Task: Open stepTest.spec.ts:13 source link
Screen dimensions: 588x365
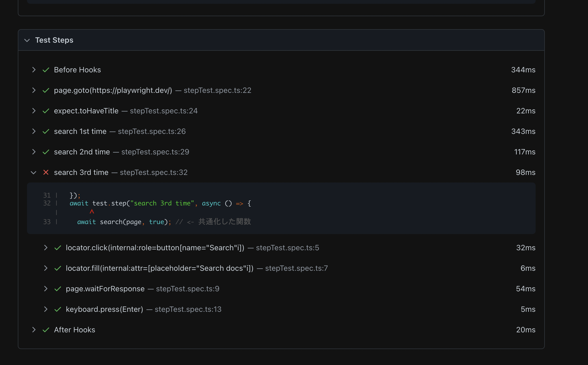Action: pyautogui.click(x=188, y=309)
